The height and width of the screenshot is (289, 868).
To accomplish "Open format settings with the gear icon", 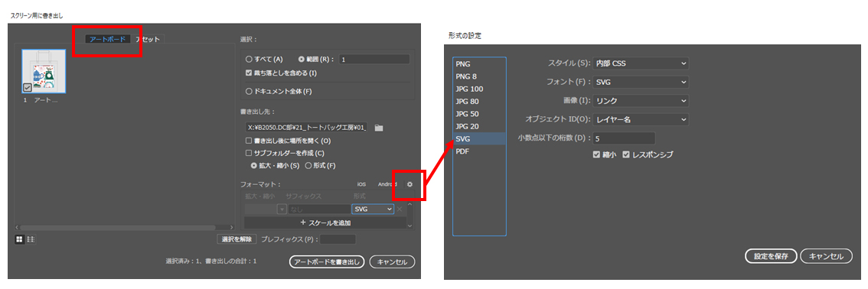I will click(410, 184).
